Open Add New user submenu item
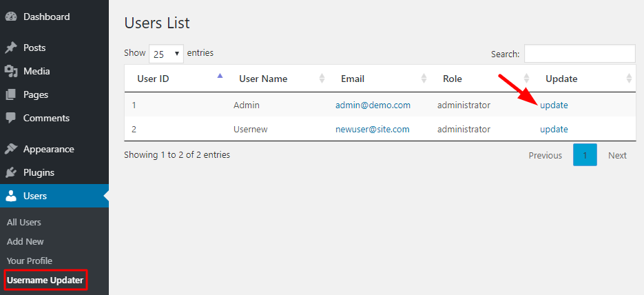 tap(25, 241)
